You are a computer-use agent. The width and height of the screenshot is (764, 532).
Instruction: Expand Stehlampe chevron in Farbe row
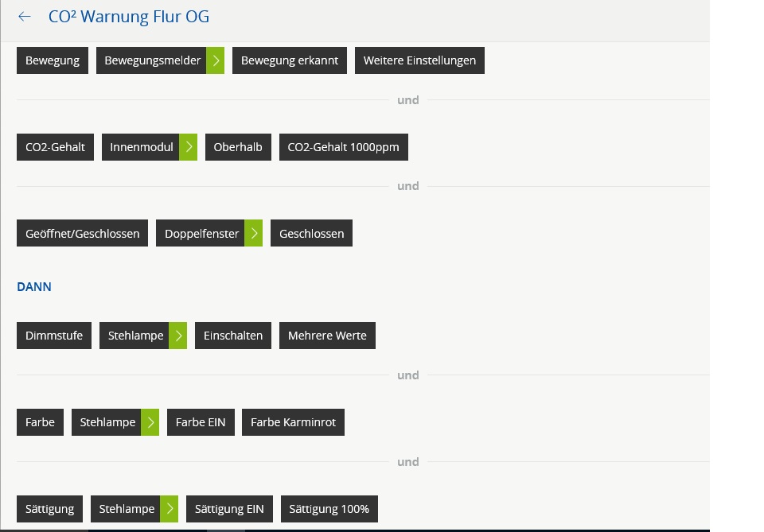[150, 422]
